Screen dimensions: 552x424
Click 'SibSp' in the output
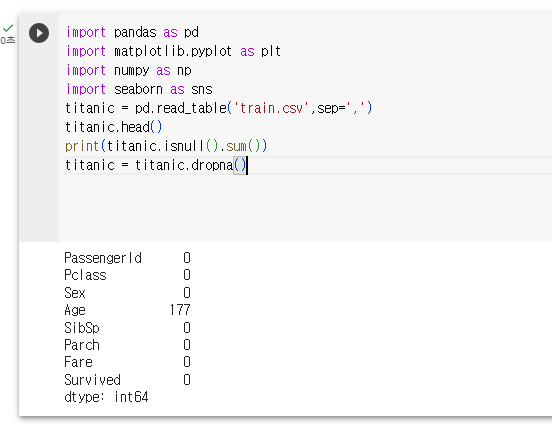82,328
